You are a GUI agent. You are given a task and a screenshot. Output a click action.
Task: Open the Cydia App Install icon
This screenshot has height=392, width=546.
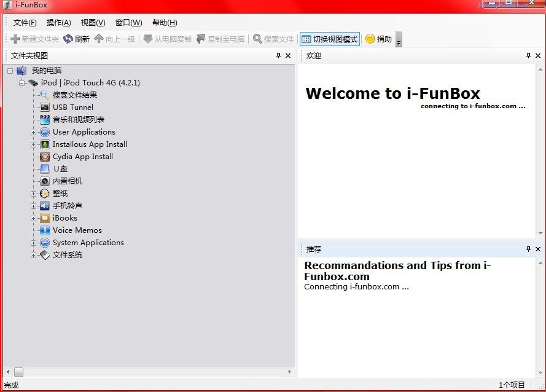click(x=44, y=157)
